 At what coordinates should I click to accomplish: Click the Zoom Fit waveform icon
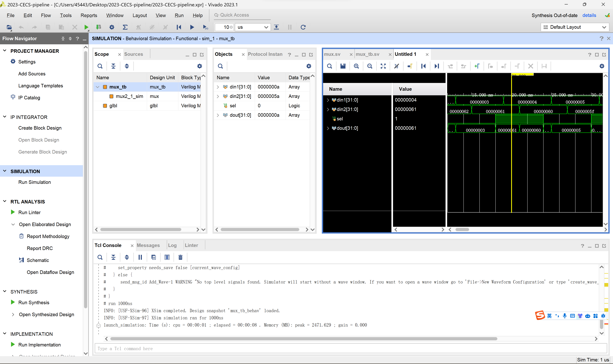click(x=383, y=66)
